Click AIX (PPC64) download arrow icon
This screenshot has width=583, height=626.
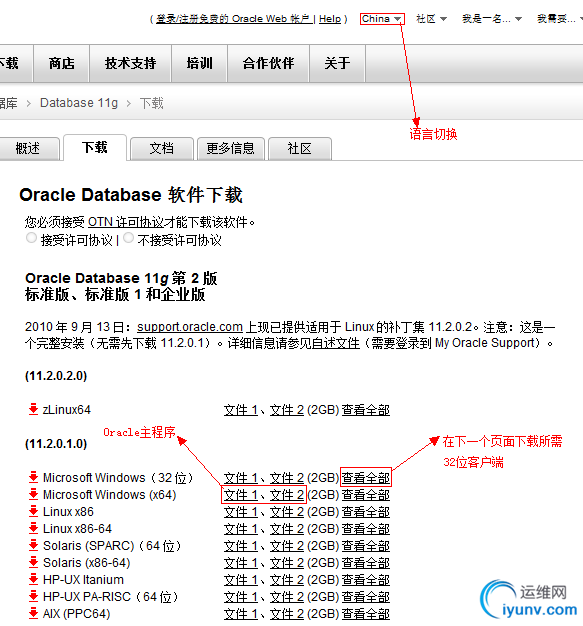[34, 613]
